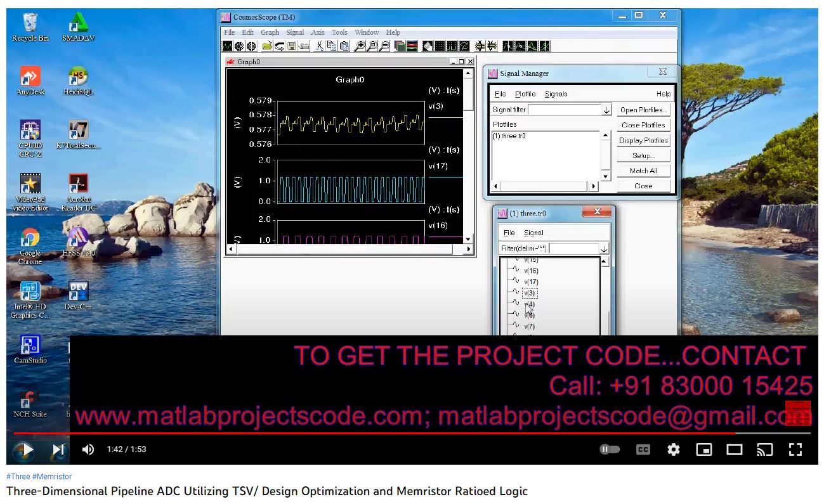Open the Graph menu in CosmosScope
This screenshot has height=504, width=824.
270,32
